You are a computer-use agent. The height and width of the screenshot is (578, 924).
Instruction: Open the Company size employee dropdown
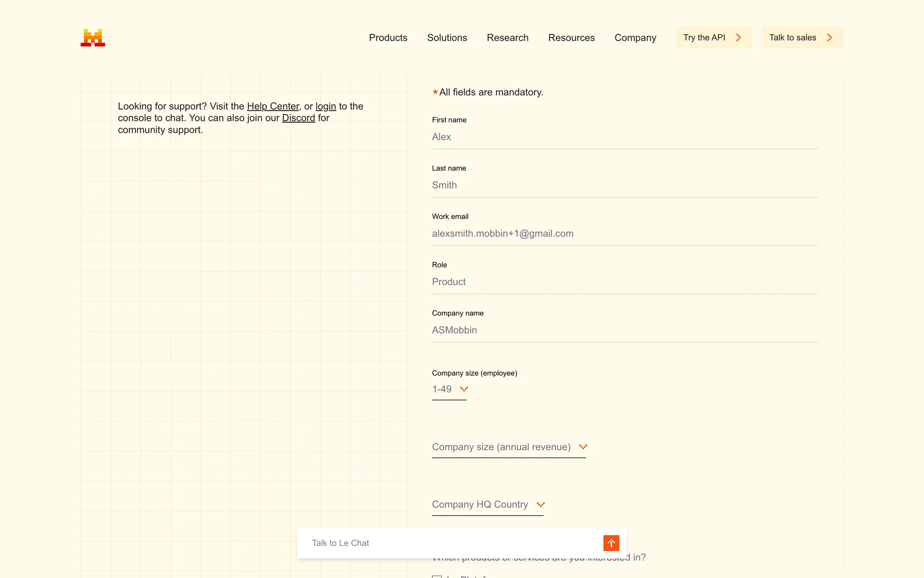449,389
